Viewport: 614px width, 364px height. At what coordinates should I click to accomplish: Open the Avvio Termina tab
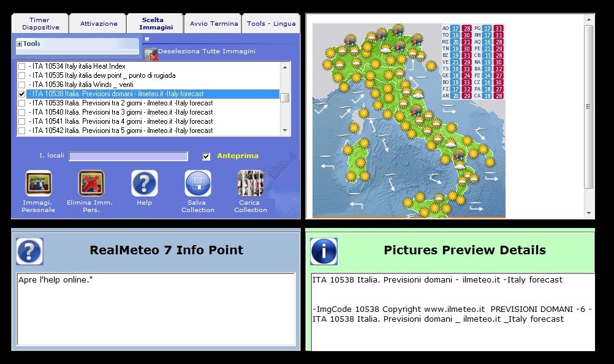214,24
